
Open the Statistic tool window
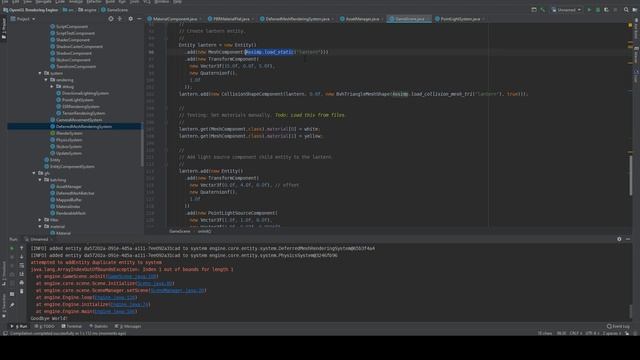[99, 326]
